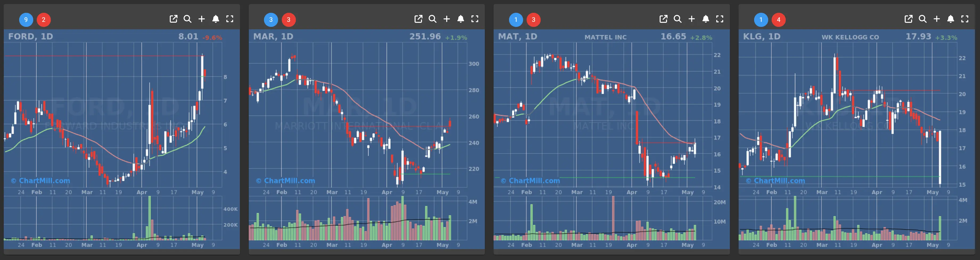Click the blue 3 badge on MAR card
980x260 pixels.
[x=271, y=19]
